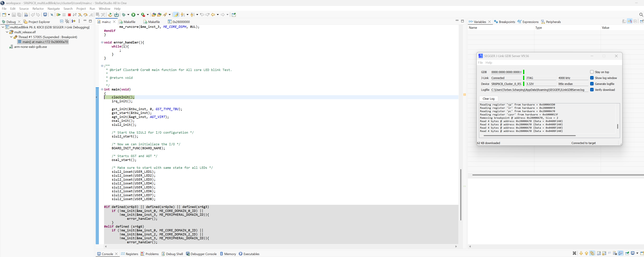Viewport: 644px width, 257px height.
Task: Click the breakpoint marker beside clockInit()
Action: (97, 97)
